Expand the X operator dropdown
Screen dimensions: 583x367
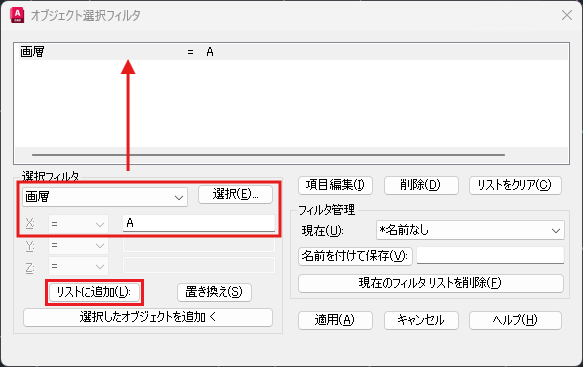point(78,224)
